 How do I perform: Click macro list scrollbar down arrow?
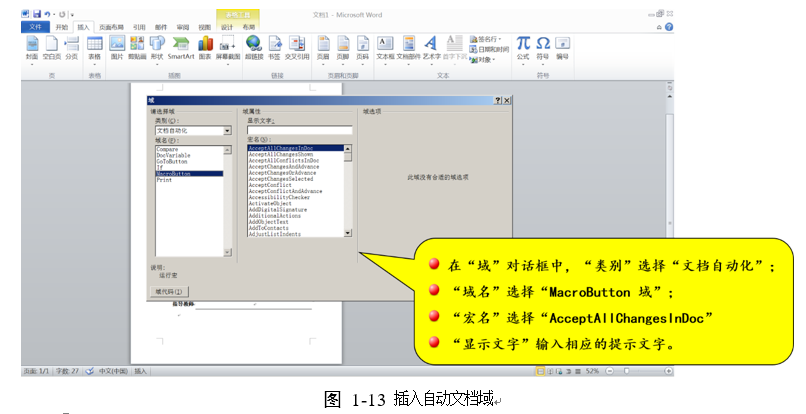click(348, 233)
